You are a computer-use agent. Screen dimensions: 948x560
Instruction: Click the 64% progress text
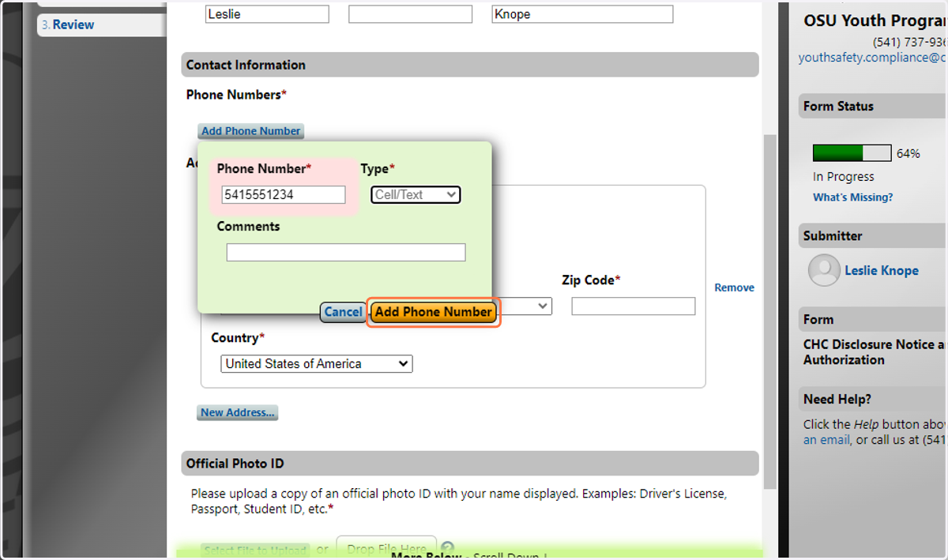pos(908,153)
